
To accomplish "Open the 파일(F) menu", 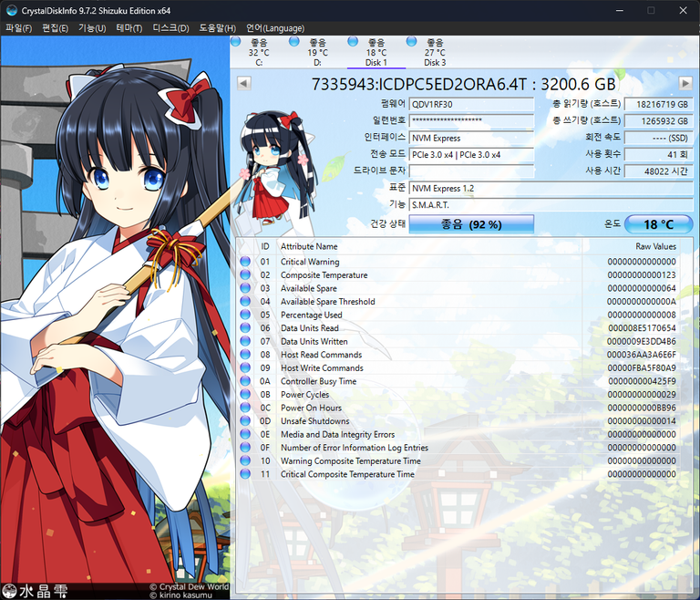I will (19, 28).
